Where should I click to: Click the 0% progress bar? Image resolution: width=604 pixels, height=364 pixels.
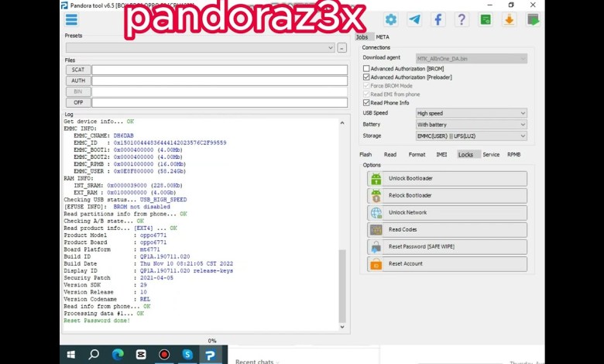tap(212, 341)
